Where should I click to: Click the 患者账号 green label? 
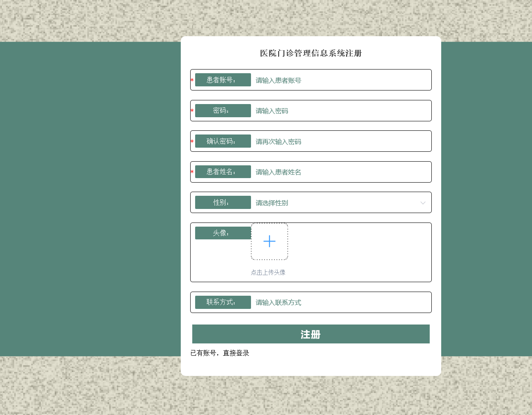click(223, 80)
